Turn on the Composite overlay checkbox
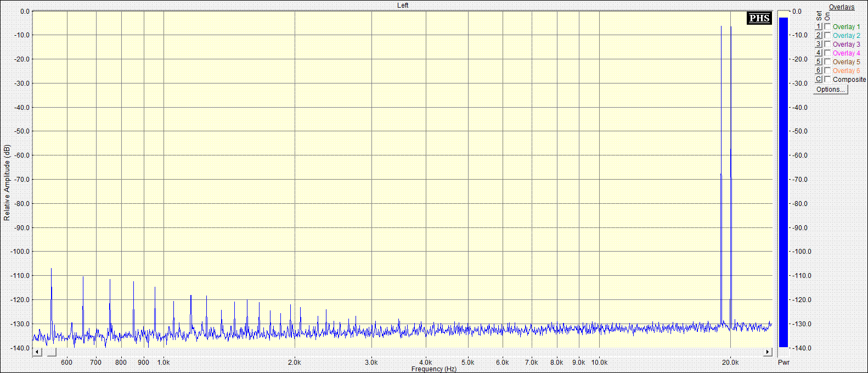 827,79
